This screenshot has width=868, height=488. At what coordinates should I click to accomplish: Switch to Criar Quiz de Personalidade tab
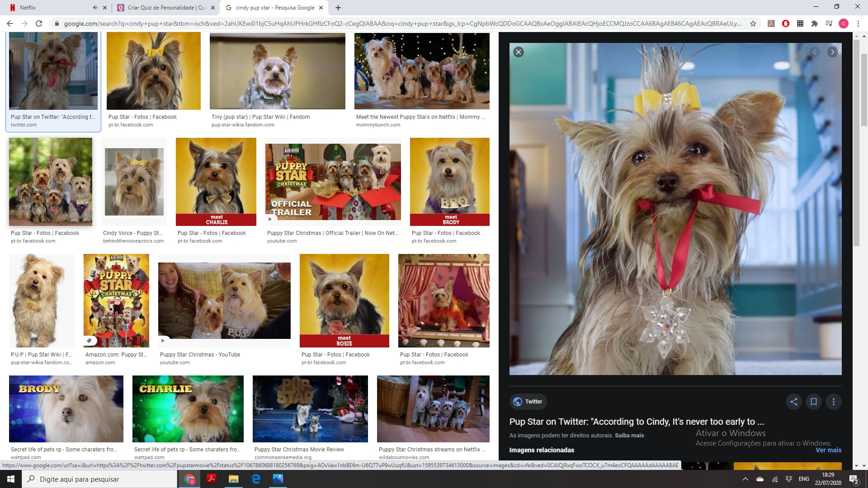pyautogui.click(x=165, y=8)
